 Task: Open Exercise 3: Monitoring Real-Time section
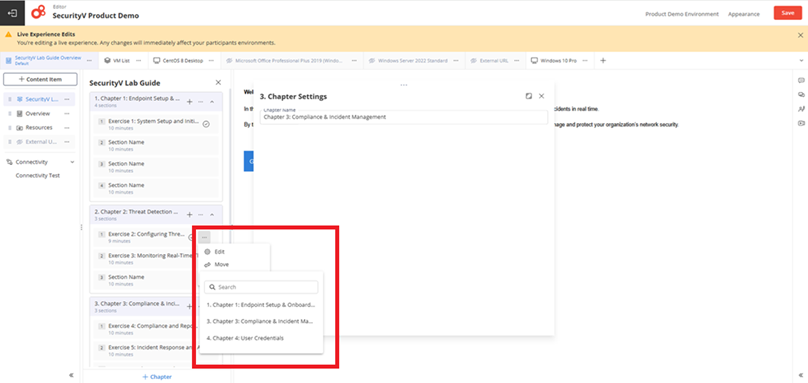pyautogui.click(x=145, y=259)
